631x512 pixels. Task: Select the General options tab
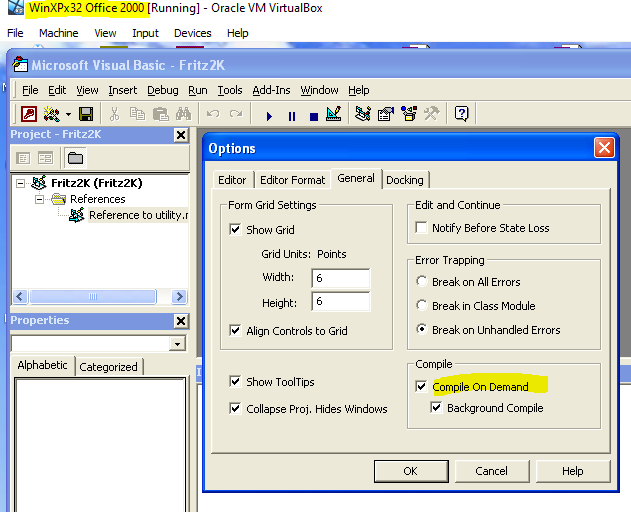pyautogui.click(x=356, y=178)
